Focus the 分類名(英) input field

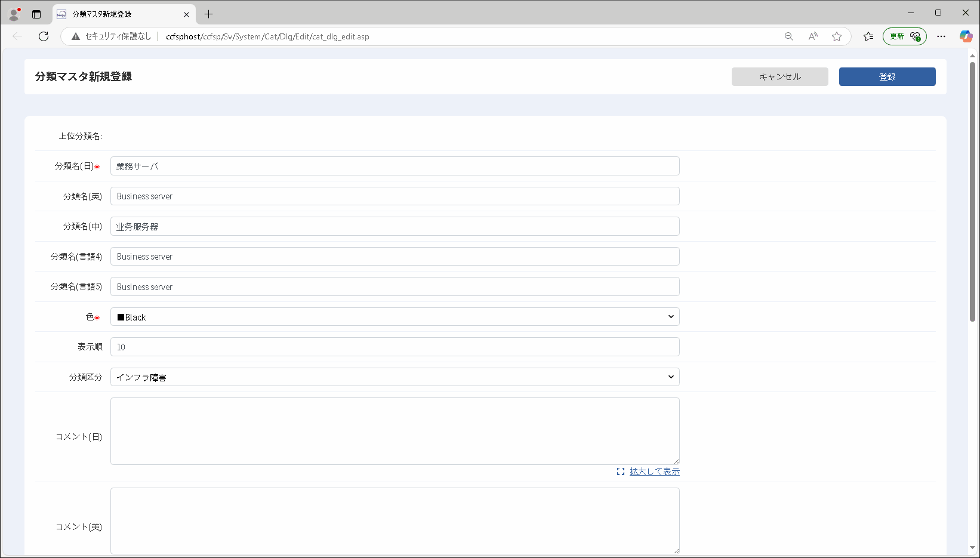(x=395, y=196)
